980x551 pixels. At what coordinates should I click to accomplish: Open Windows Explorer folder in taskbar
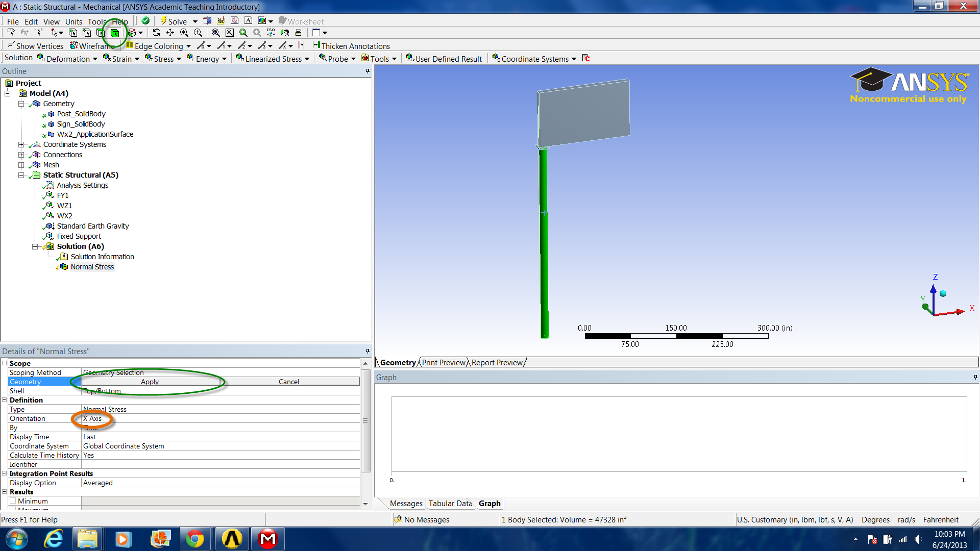point(87,539)
